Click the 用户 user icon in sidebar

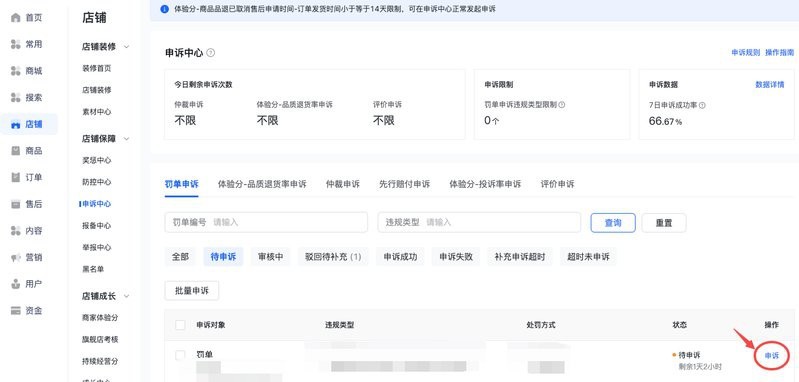pos(16,284)
